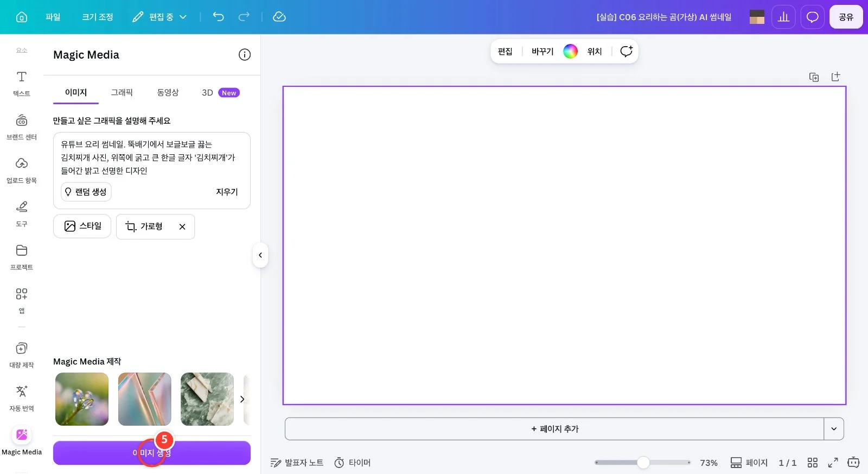The image size is (868, 474).
Task: Open 편집 중 editing mode dropdown
Action: [x=159, y=17]
